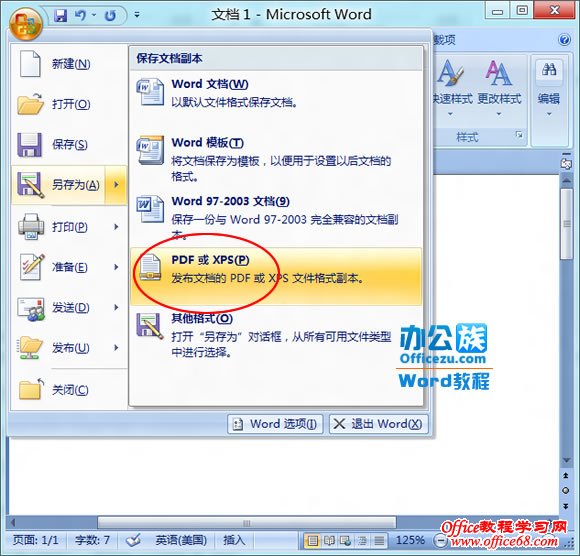This screenshot has width=580, height=556.
Task: Click the Word document icon beside Word 文档
Action: 150,91
